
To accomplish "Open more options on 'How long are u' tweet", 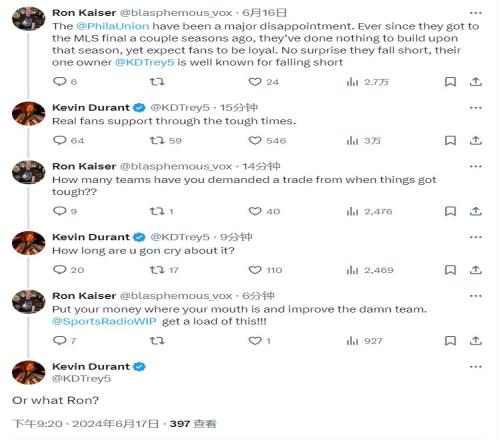I will (476, 237).
